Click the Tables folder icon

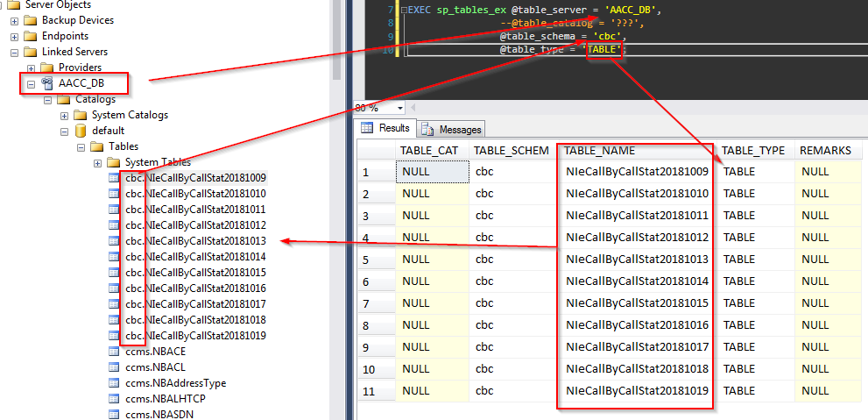98,146
